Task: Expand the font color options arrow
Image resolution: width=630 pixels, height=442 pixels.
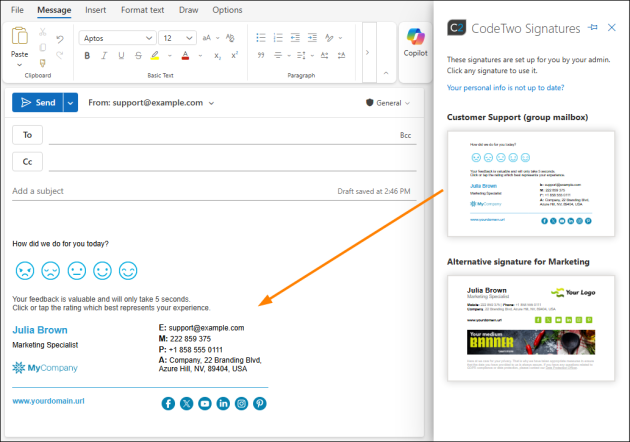Action: point(200,55)
